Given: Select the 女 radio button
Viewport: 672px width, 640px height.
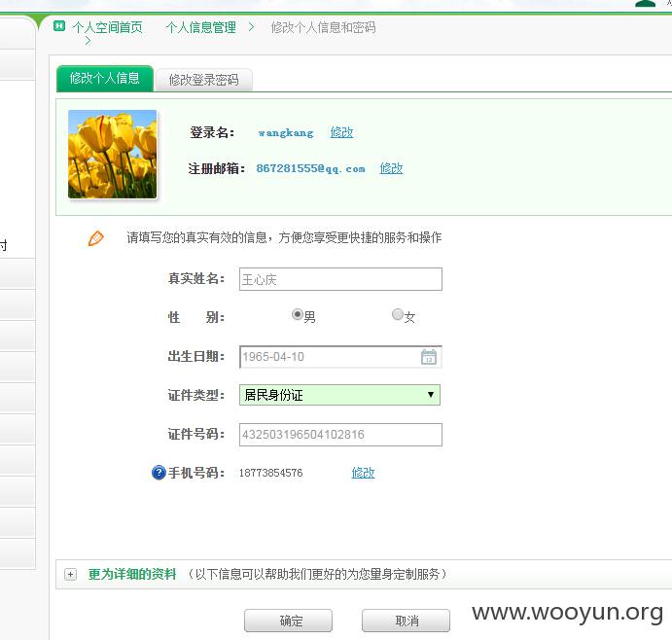Looking at the screenshot, I should pyautogui.click(x=398, y=314).
